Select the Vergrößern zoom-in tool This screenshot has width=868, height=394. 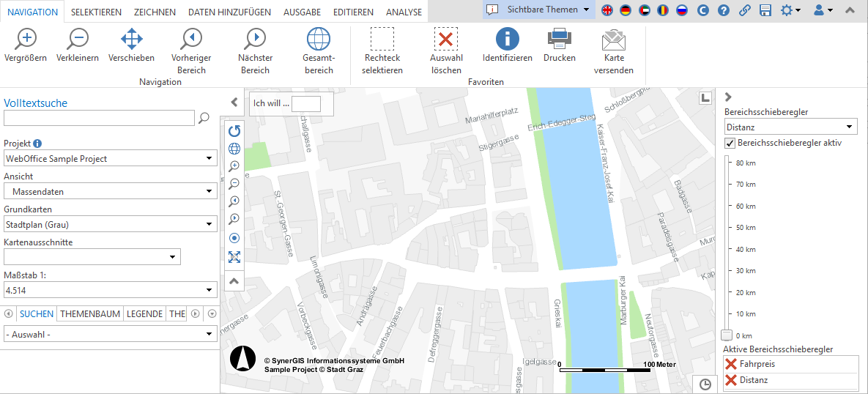click(x=26, y=38)
